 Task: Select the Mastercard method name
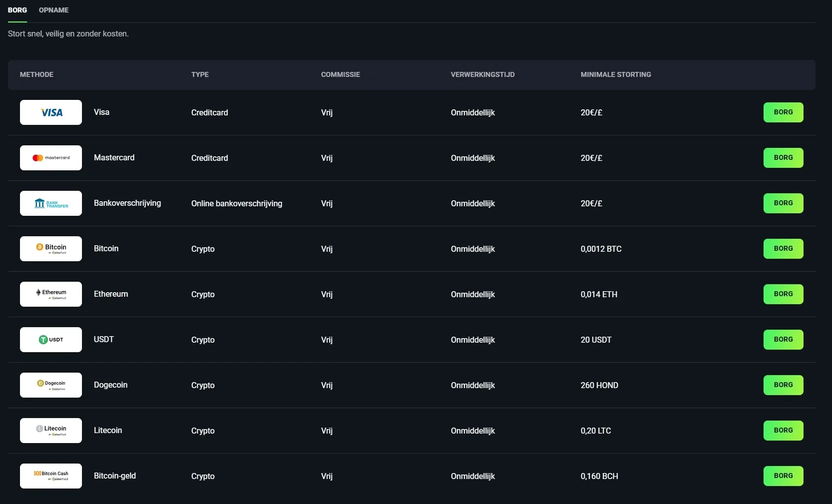(x=114, y=157)
